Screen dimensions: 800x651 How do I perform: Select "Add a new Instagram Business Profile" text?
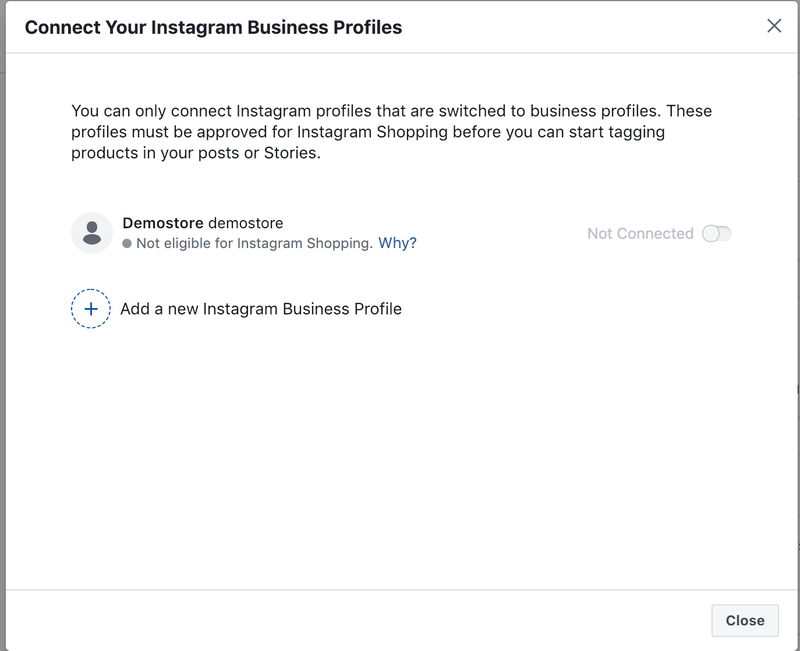click(x=261, y=309)
